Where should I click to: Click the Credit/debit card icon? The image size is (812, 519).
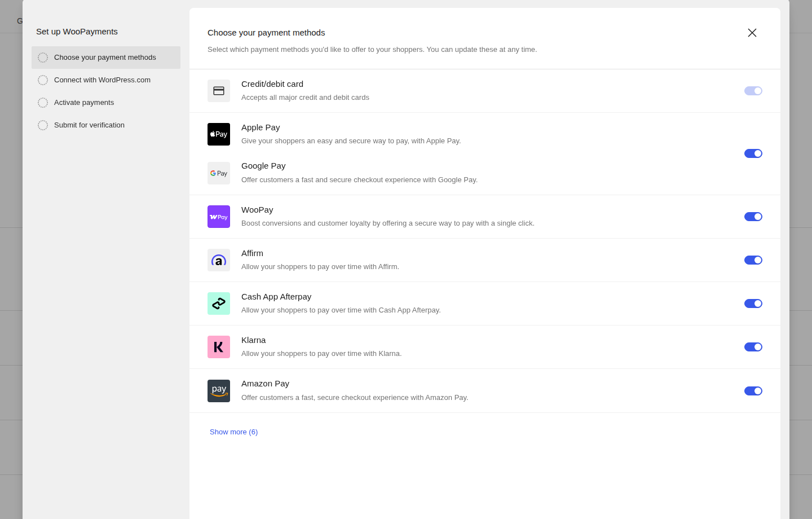coord(219,91)
